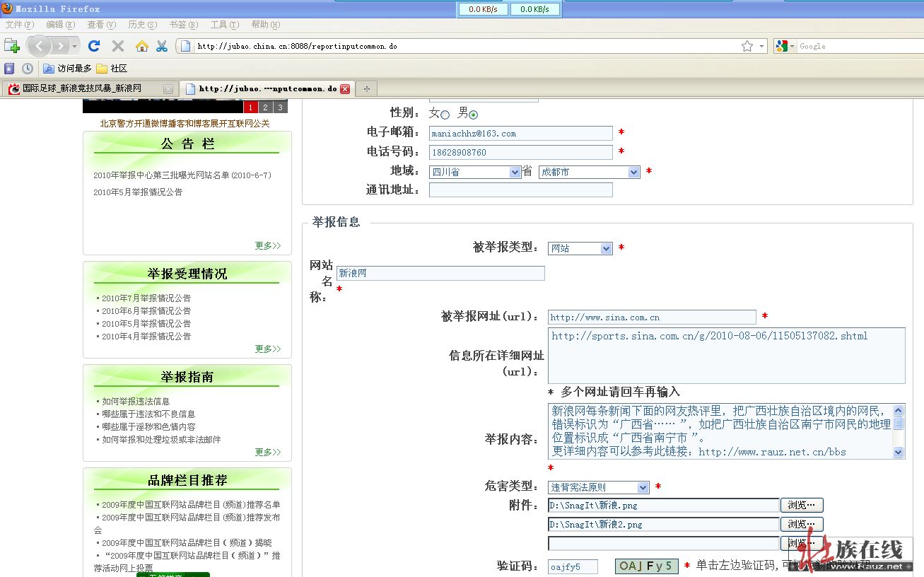Click the captcha image to refresh
The image size is (924, 577).
pyautogui.click(x=646, y=566)
